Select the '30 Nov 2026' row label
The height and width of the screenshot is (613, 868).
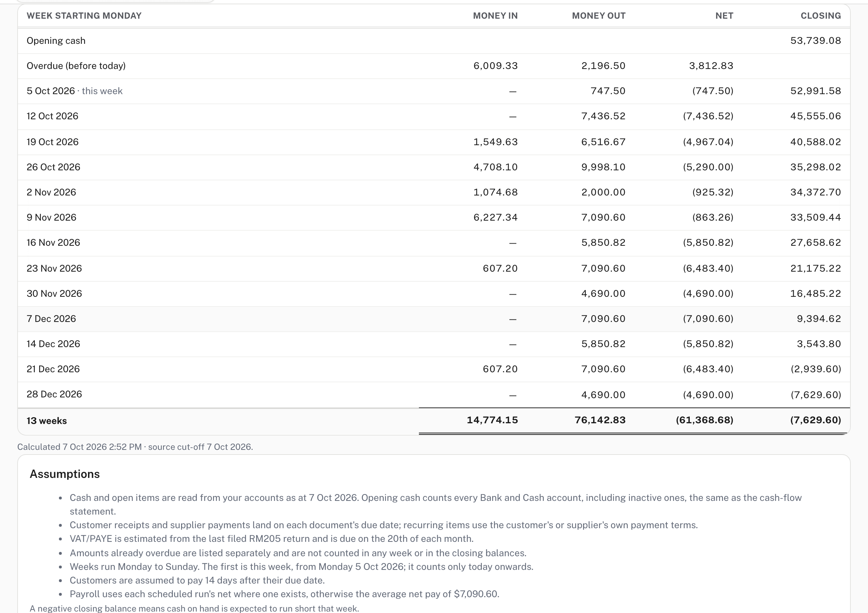pos(54,294)
